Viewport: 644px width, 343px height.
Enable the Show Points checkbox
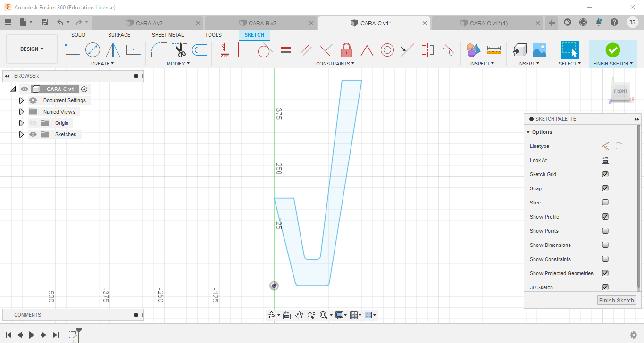point(605,231)
